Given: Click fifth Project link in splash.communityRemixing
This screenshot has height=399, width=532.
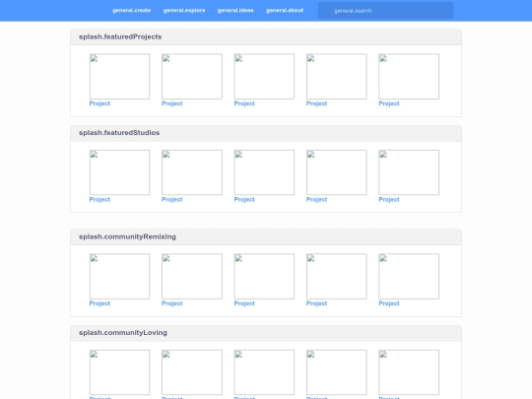Looking at the screenshot, I should [x=389, y=303].
